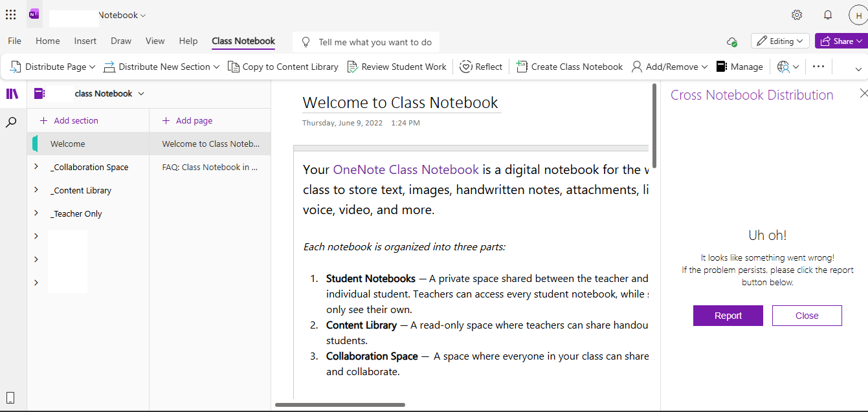Click Copy to Content Library
The height and width of the screenshot is (412, 868).
pos(284,67)
